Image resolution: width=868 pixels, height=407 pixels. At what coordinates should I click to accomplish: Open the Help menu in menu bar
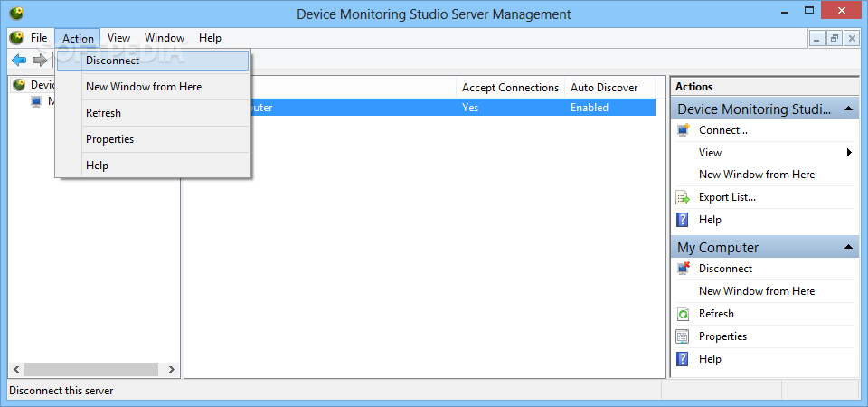[210, 38]
